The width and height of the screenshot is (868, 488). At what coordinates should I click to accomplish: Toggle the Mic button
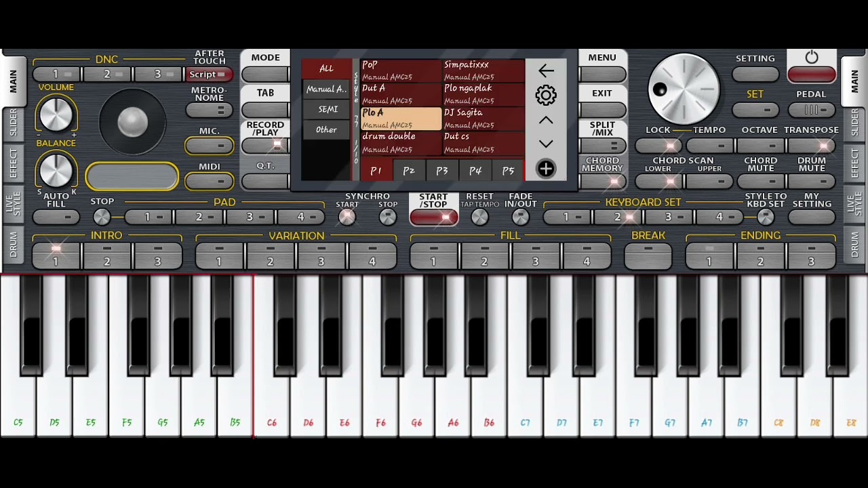[x=209, y=146]
